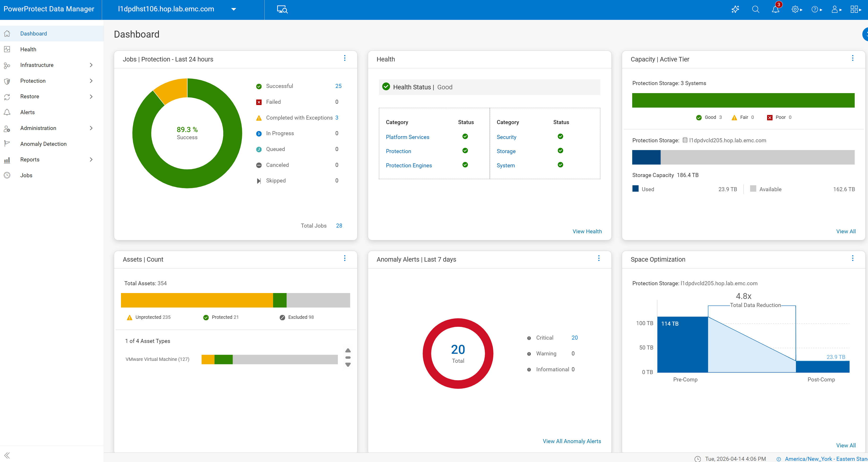868x462 pixels.
Task: Click the Used storage dark blue bar
Action: tap(646, 157)
